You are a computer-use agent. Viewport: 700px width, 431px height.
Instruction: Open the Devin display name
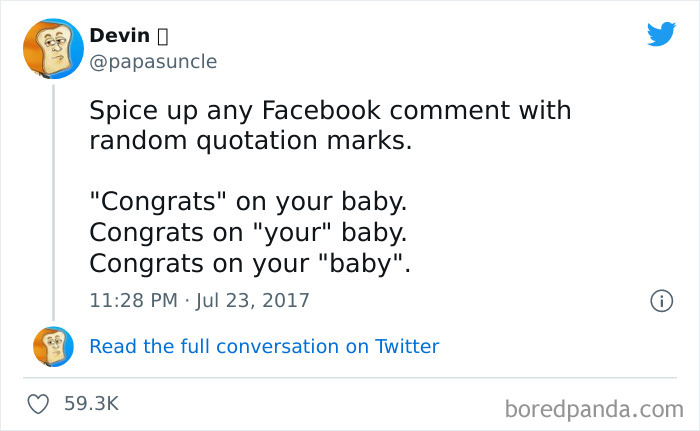tap(119, 36)
